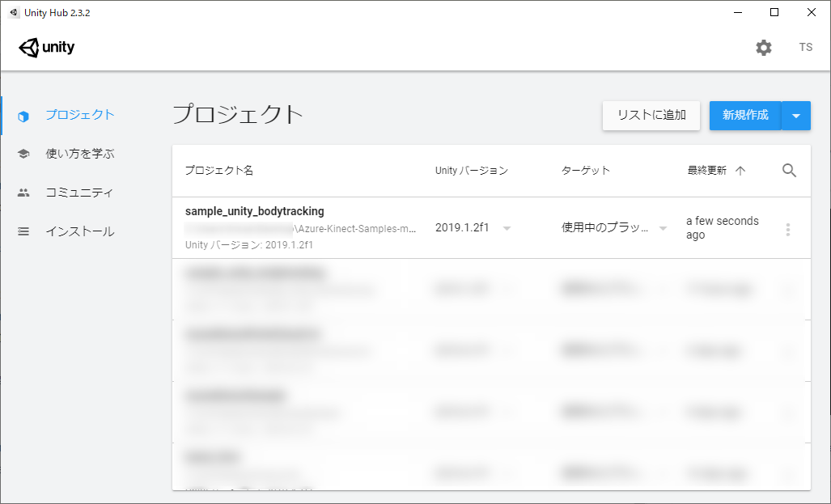Select the コミュニティ sidebar tab
Image resolution: width=831 pixels, height=504 pixels.
[x=79, y=193]
